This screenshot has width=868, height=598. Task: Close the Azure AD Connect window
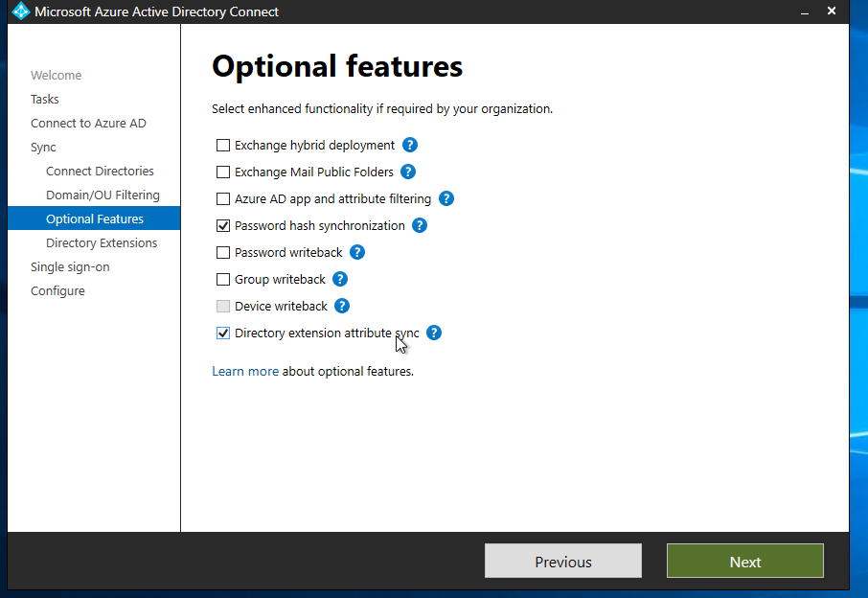click(832, 11)
